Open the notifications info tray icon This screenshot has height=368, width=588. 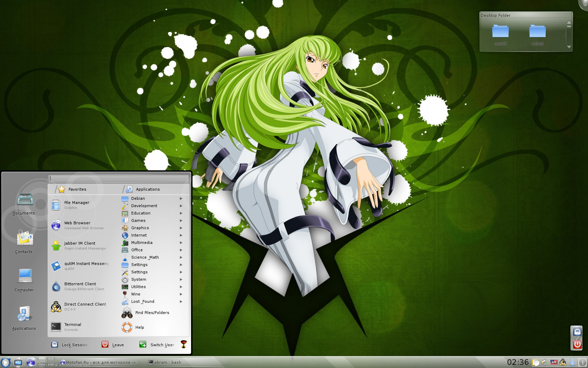(583, 362)
